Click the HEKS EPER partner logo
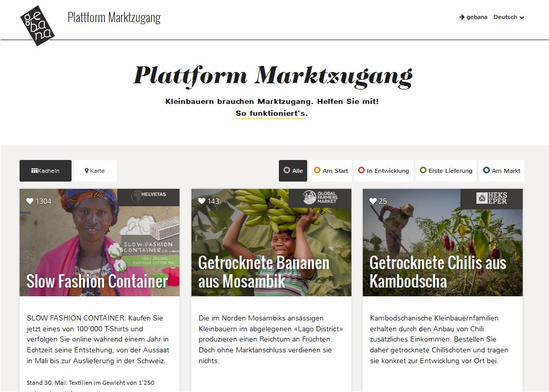549x392 pixels. (491, 198)
